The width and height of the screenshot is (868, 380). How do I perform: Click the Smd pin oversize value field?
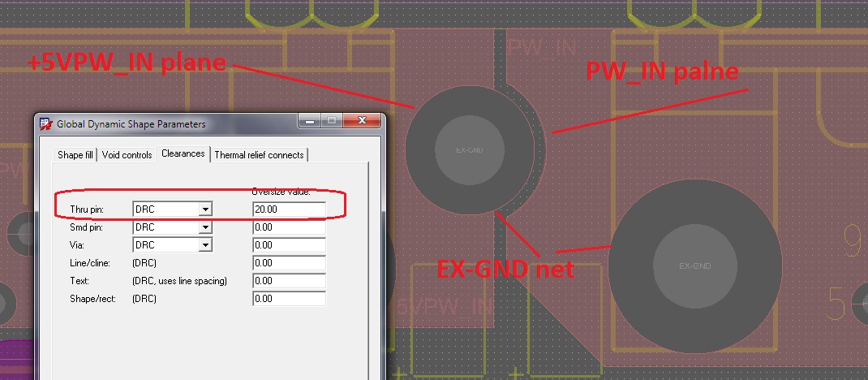[289, 227]
